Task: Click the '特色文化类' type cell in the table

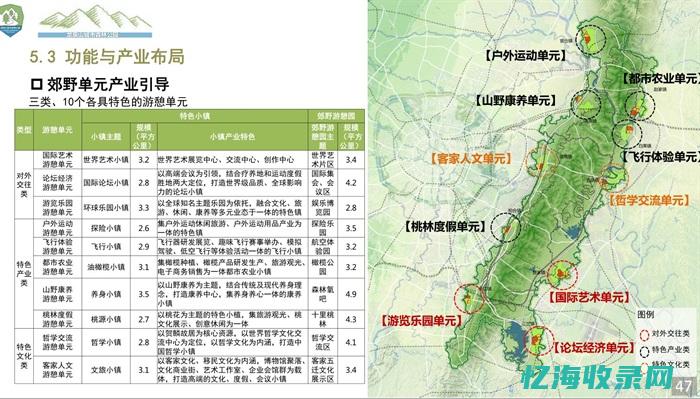Action: [24, 356]
